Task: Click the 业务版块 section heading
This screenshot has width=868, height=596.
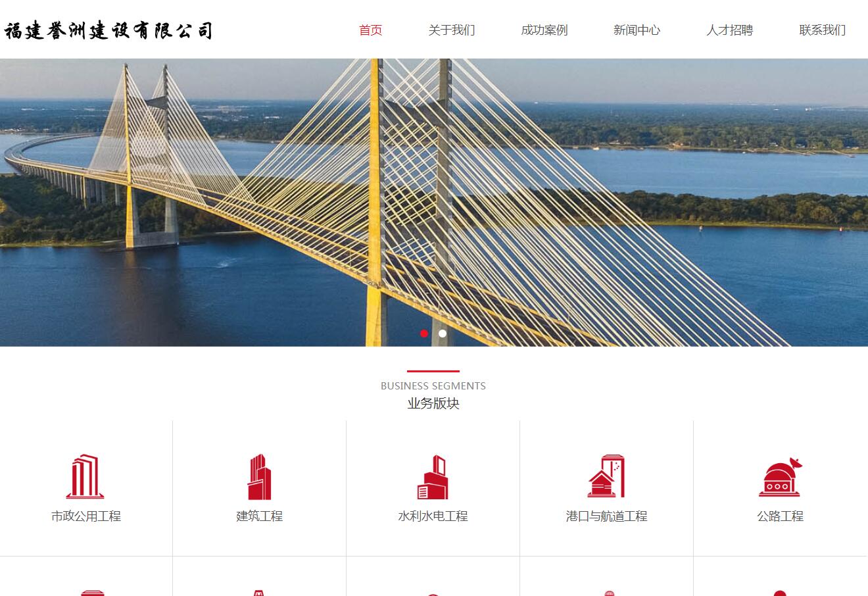Action: click(x=433, y=403)
